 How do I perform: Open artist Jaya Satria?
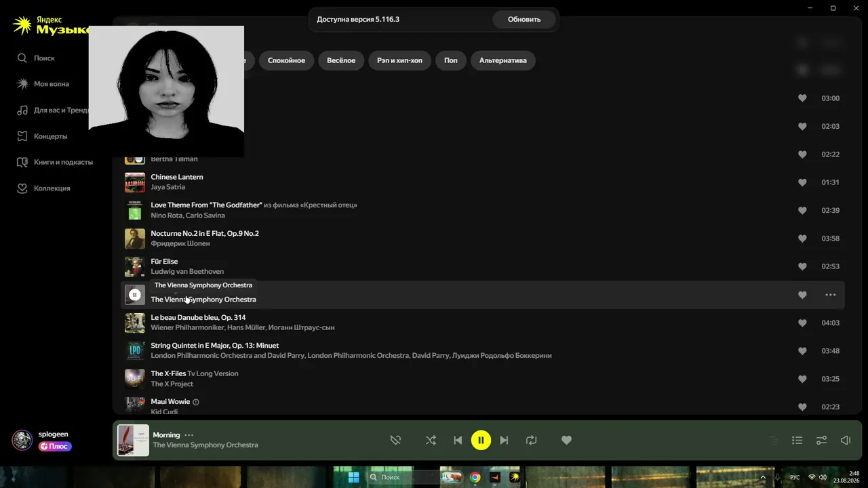pyautogui.click(x=167, y=187)
